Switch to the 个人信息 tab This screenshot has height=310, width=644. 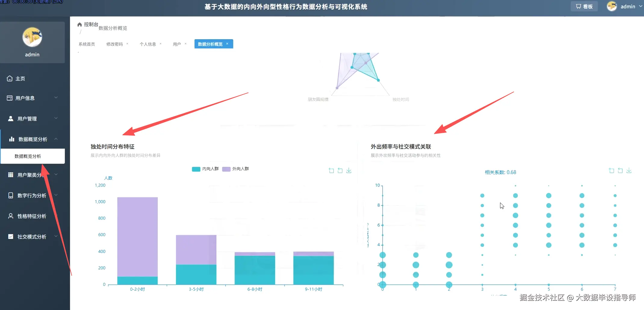click(148, 44)
